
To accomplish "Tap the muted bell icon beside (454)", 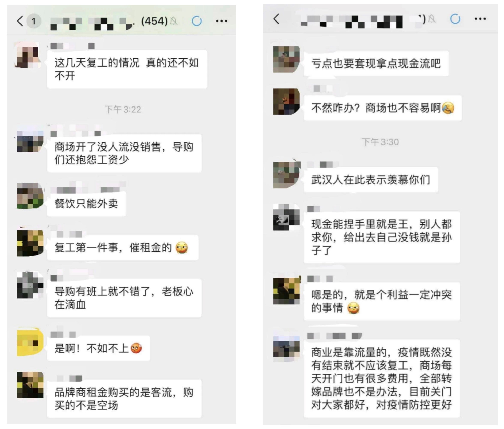I will click(174, 21).
